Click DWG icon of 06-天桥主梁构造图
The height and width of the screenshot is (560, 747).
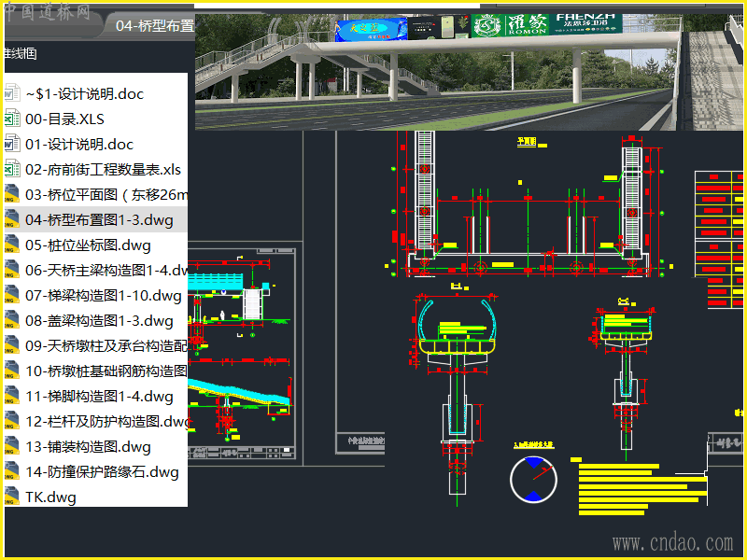[12, 270]
